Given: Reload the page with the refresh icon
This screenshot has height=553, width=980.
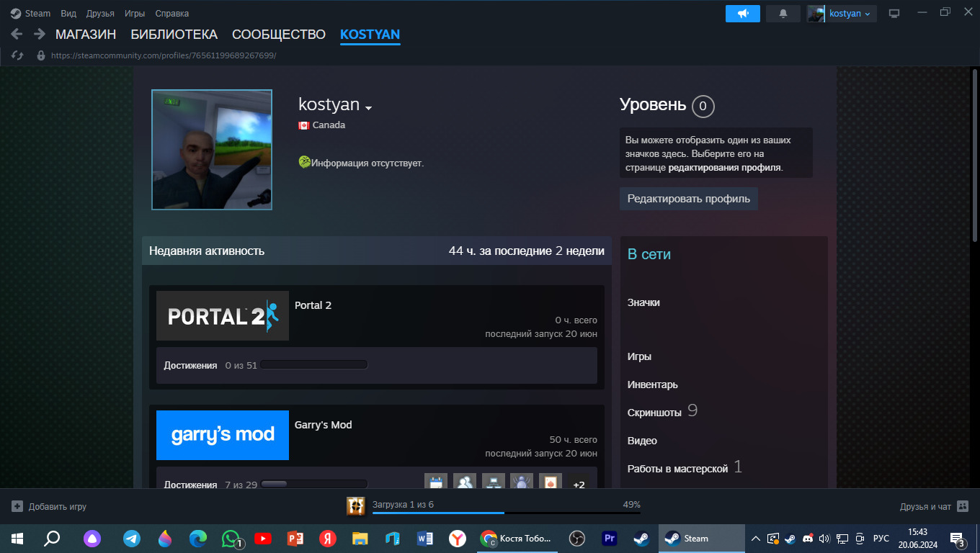Looking at the screenshot, I should [x=18, y=55].
